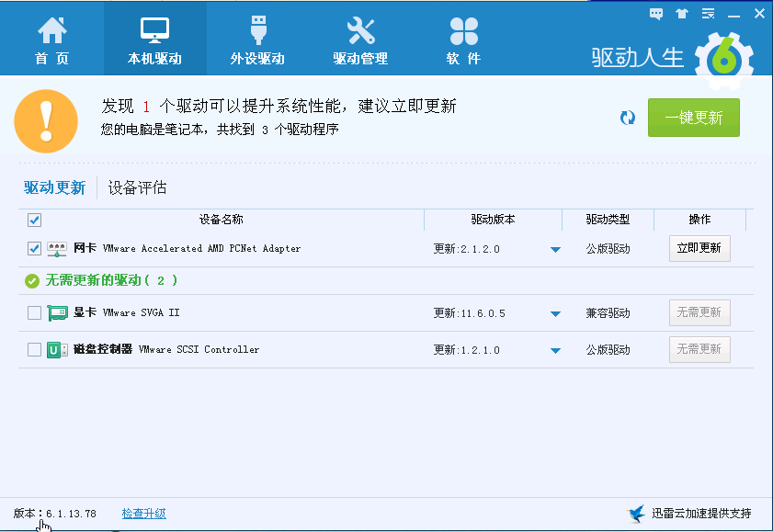Click the 设备名称 column header
773x532 pixels.
221,220
